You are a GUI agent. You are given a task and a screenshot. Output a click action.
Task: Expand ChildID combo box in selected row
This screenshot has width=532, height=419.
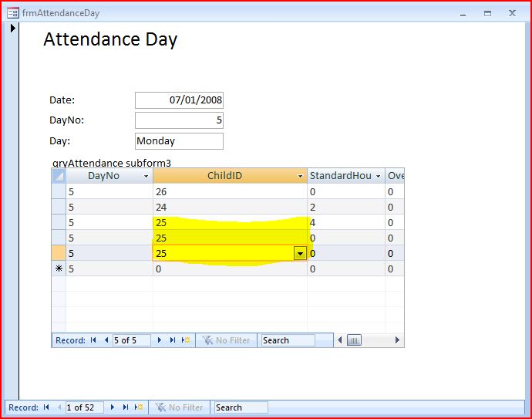(x=300, y=253)
